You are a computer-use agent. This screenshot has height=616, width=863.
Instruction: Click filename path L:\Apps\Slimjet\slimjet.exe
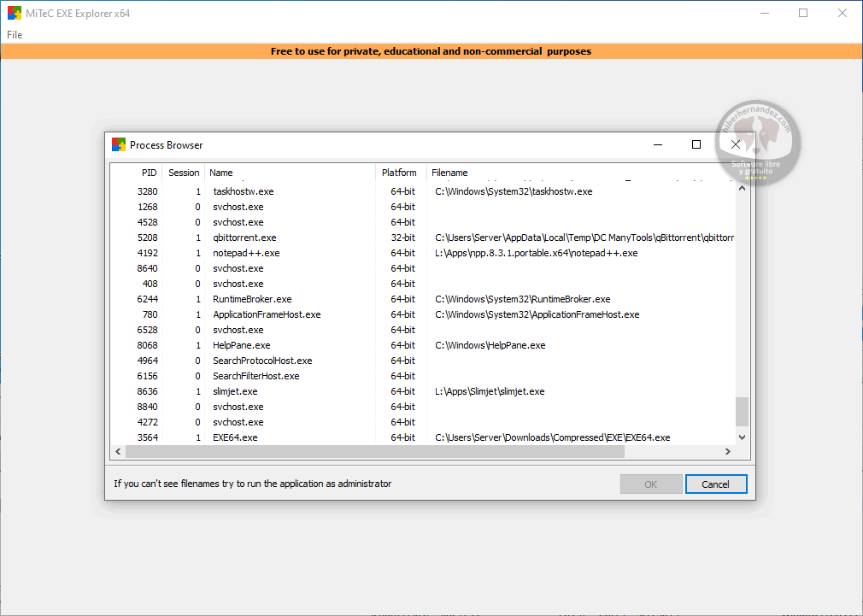pos(490,392)
